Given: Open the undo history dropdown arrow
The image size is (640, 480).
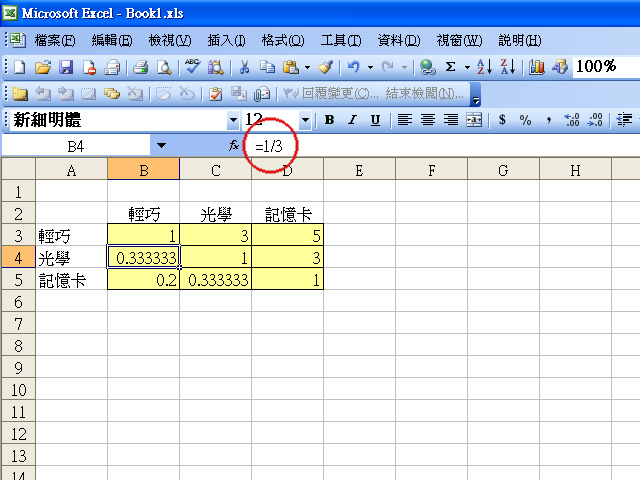Looking at the screenshot, I should click(x=370, y=67).
